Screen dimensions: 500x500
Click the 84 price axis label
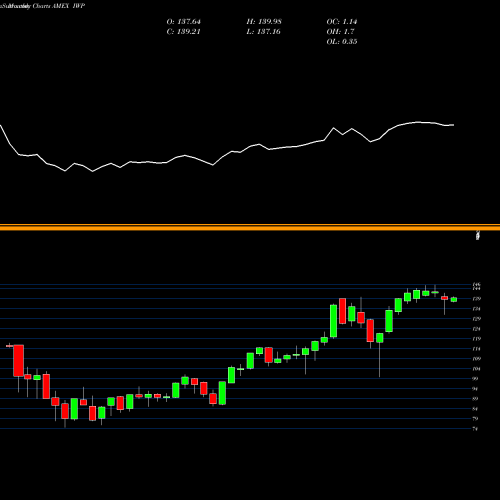tap(475, 409)
